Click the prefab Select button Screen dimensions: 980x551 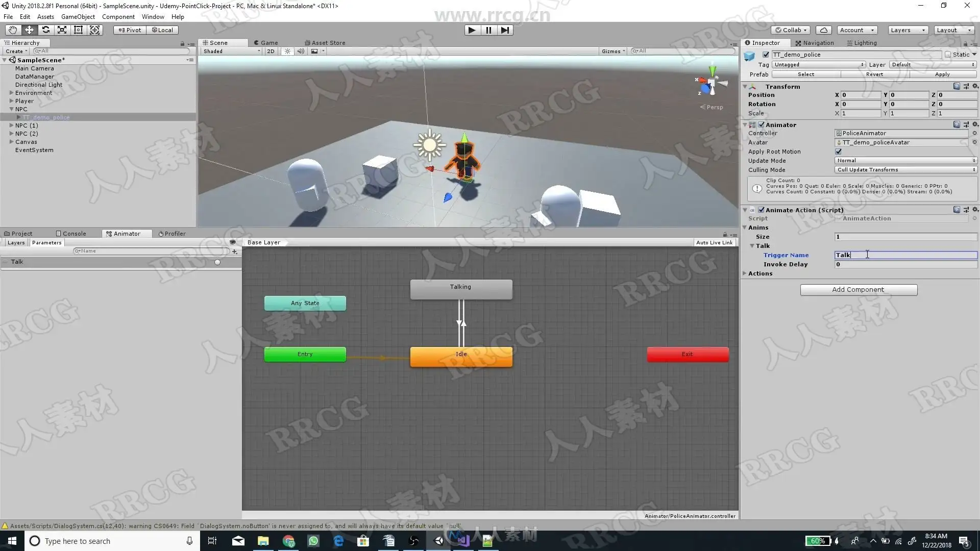point(806,74)
